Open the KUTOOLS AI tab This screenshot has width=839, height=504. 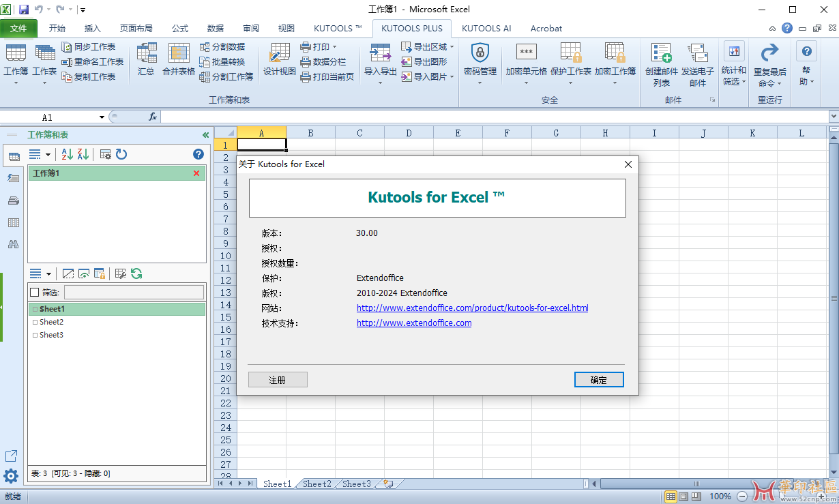point(486,28)
